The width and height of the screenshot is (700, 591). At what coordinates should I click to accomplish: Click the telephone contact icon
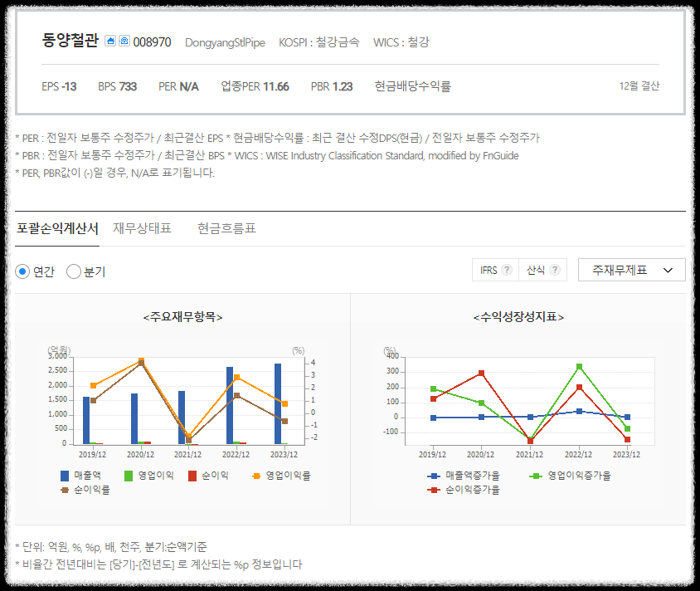pos(124,42)
